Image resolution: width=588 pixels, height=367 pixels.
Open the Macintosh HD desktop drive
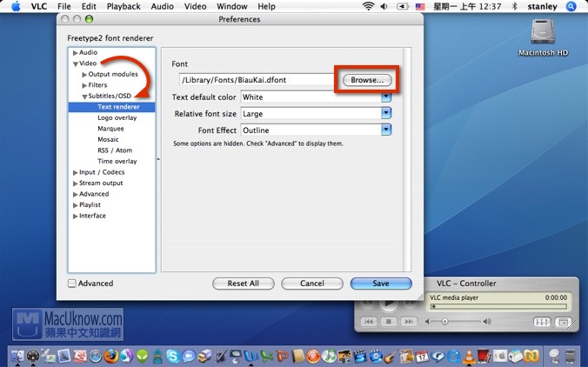(x=543, y=37)
